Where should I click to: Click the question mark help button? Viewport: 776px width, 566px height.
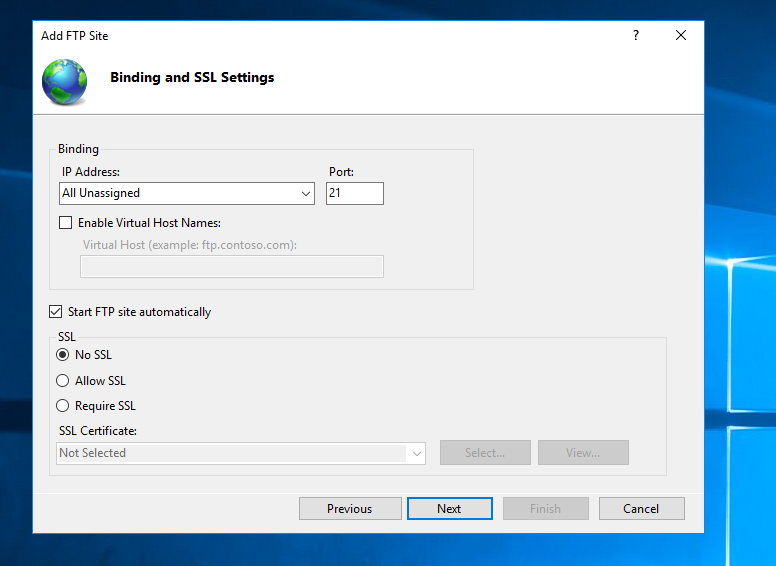(635, 35)
